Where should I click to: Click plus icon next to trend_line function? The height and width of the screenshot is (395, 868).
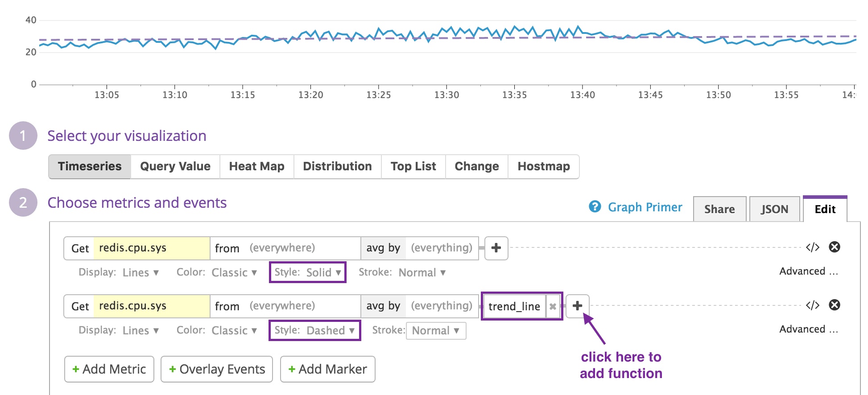[x=577, y=306]
